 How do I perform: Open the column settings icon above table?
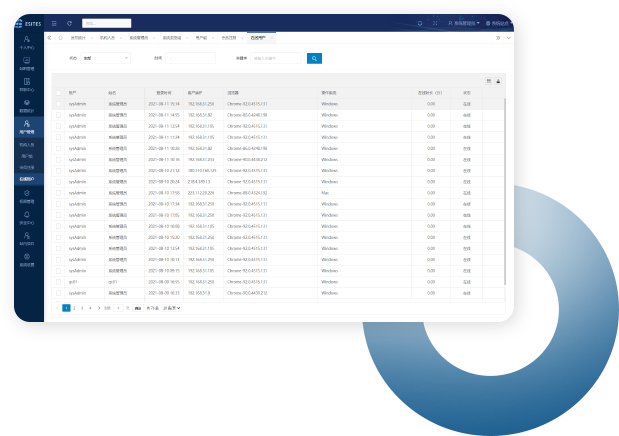click(x=488, y=80)
